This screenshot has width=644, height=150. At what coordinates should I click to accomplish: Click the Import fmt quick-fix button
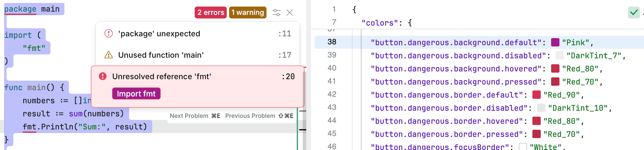pos(136,94)
